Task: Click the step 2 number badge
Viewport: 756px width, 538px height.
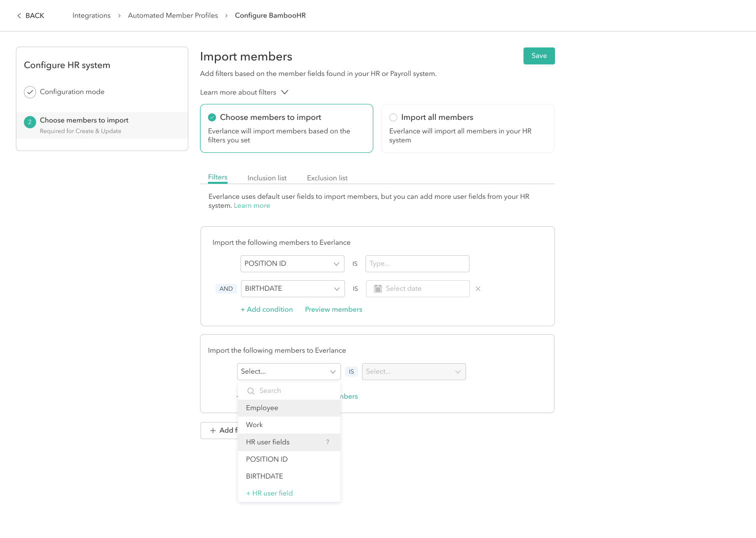Action: pos(30,122)
